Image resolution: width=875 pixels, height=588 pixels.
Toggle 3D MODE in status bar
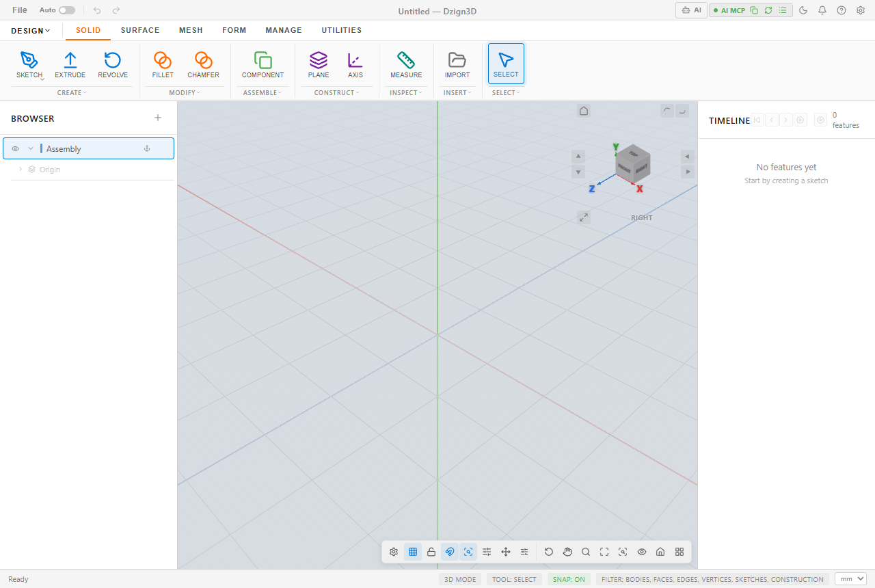point(460,579)
